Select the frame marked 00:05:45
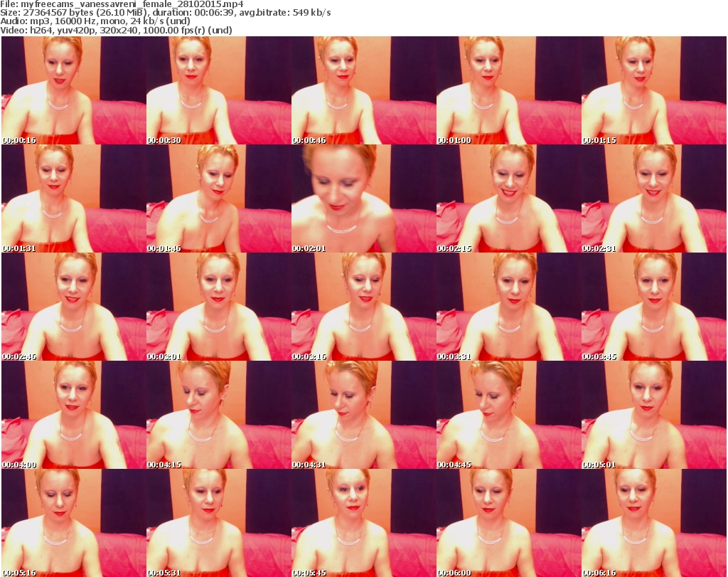The image size is (728, 577). pyautogui.click(x=363, y=523)
